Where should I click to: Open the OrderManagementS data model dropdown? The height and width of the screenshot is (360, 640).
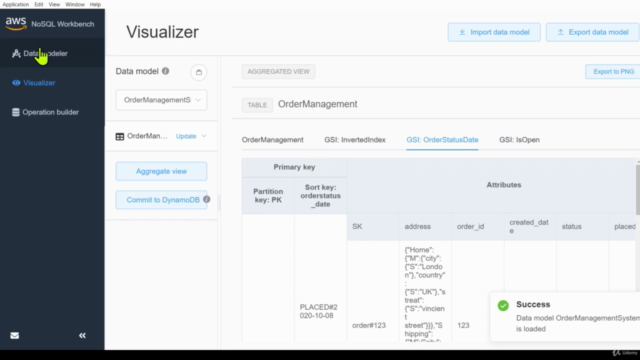[x=161, y=100]
